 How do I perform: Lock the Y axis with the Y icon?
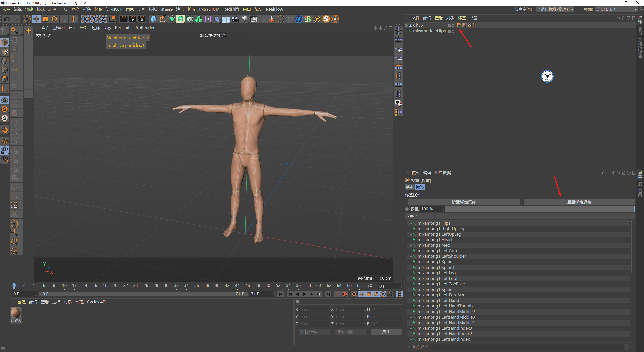coord(94,19)
